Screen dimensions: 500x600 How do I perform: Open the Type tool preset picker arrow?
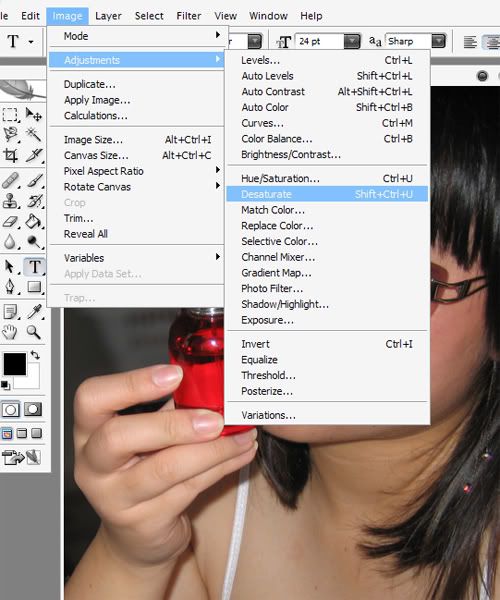31,42
